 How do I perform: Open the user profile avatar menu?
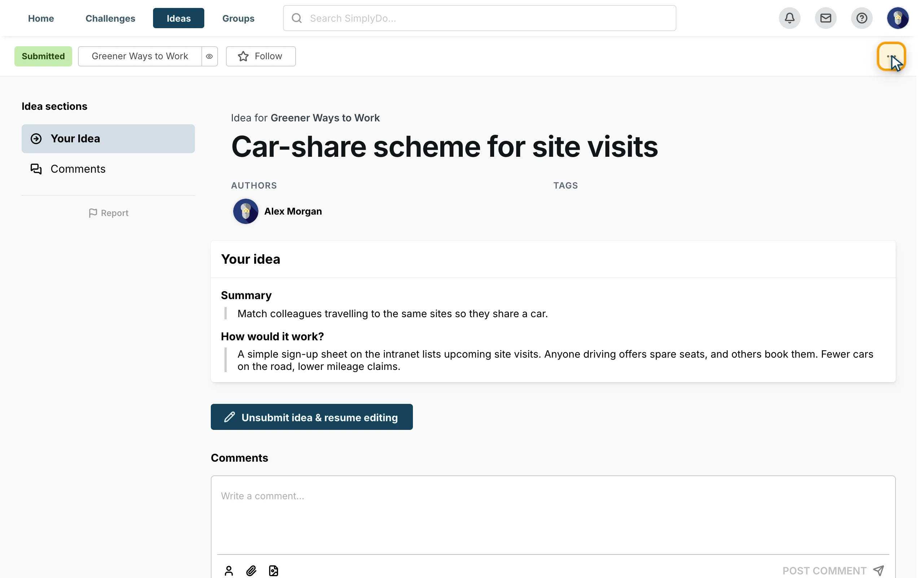(898, 18)
